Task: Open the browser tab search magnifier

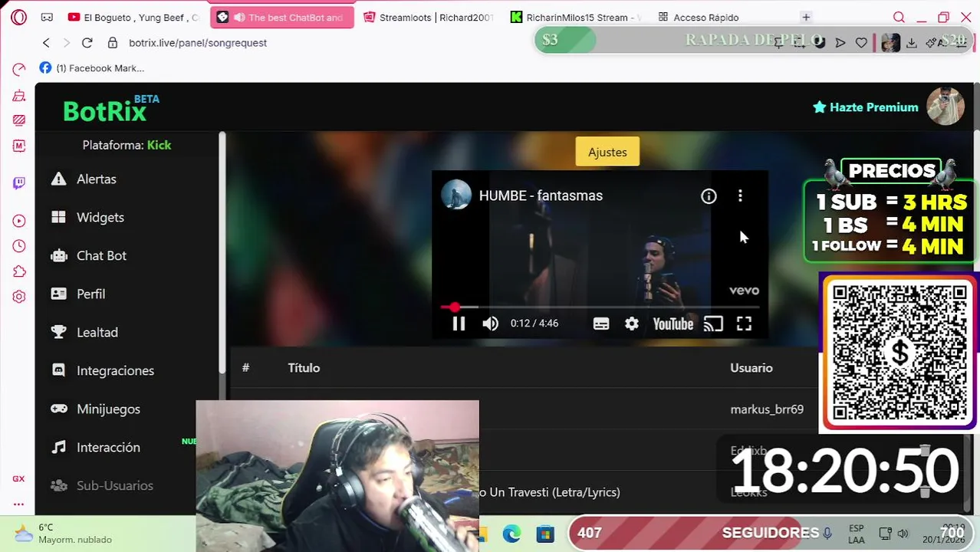Action: [899, 17]
